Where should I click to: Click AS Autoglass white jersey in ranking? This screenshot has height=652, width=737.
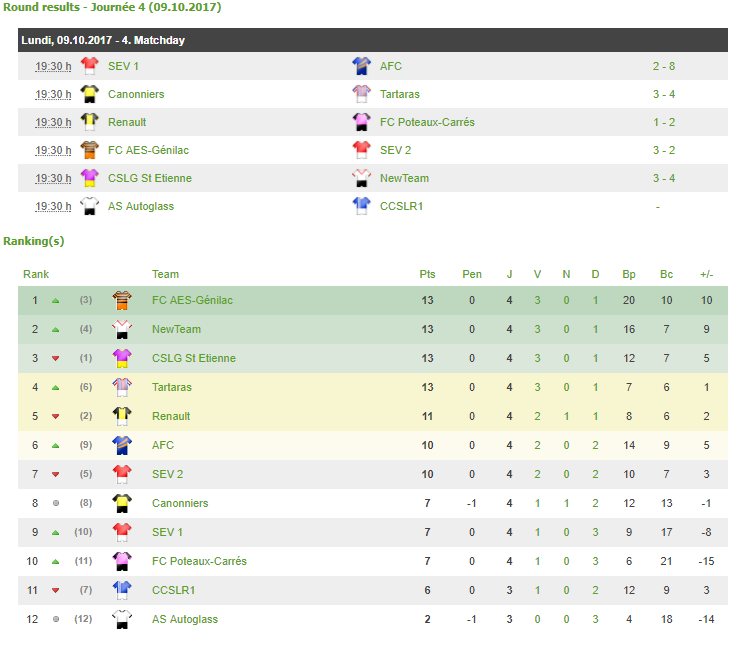tap(122, 620)
